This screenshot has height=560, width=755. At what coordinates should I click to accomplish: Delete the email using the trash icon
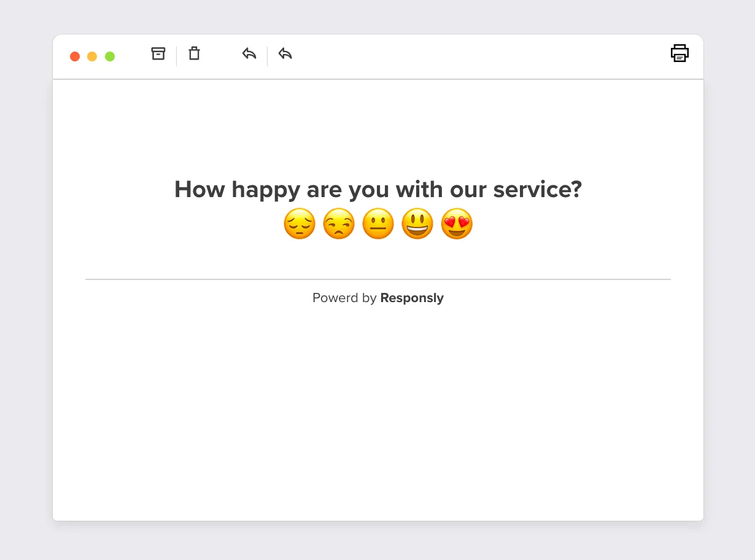point(194,54)
